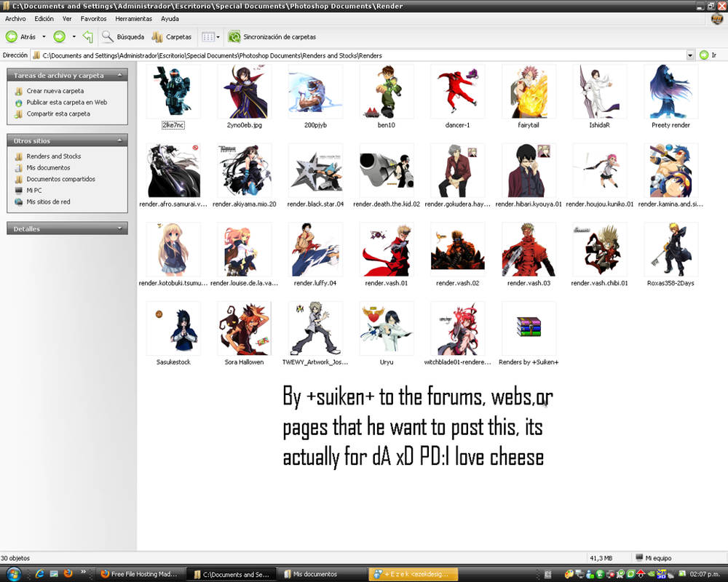Click the Atrás back navigation button
728x582 pixels.
pyautogui.click(x=22, y=36)
